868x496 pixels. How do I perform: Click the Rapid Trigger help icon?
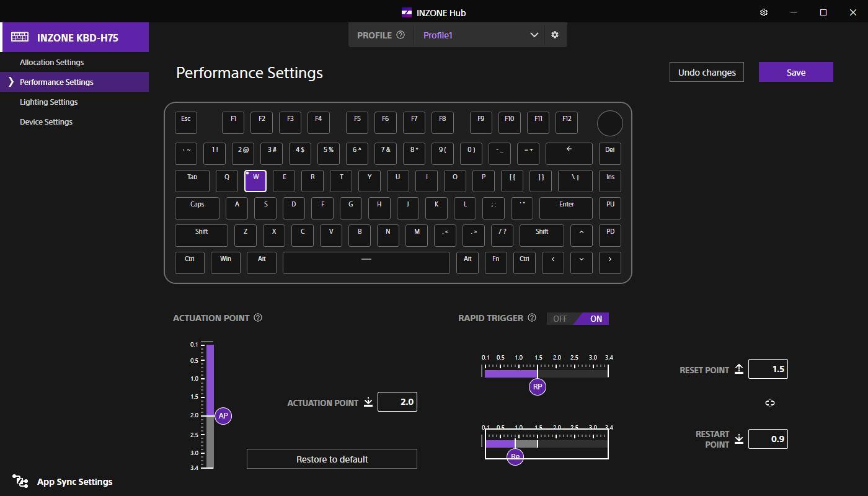point(531,317)
